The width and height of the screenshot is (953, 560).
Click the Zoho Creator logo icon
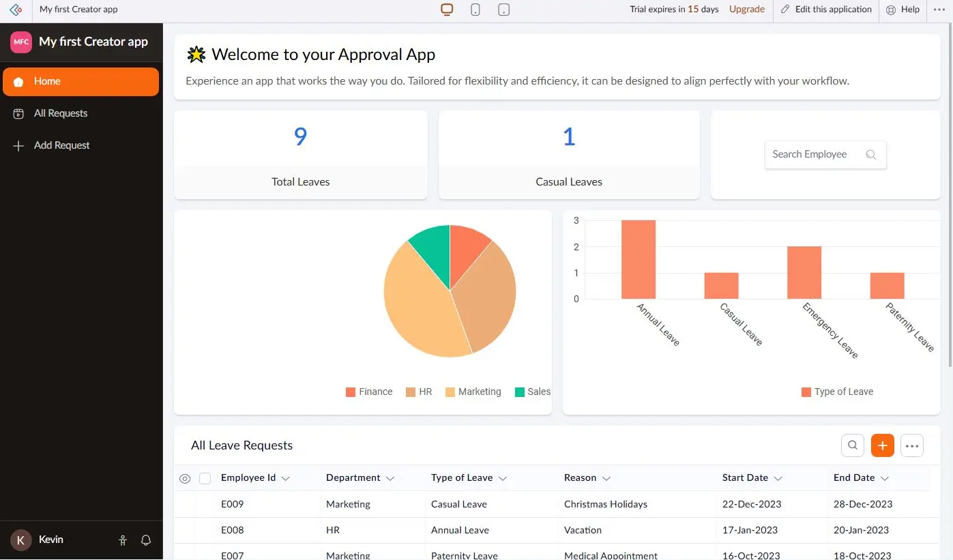click(16, 10)
